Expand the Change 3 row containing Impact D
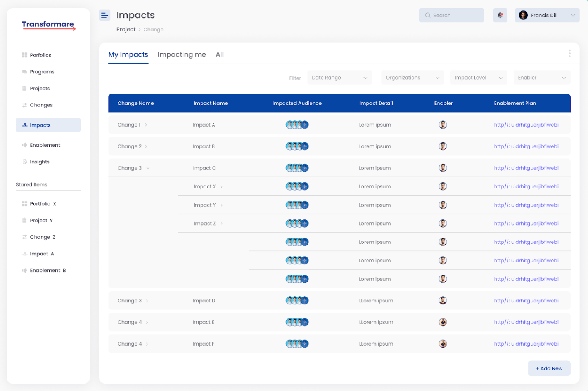The height and width of the screenshot is (391, 588). click(147, 301)
